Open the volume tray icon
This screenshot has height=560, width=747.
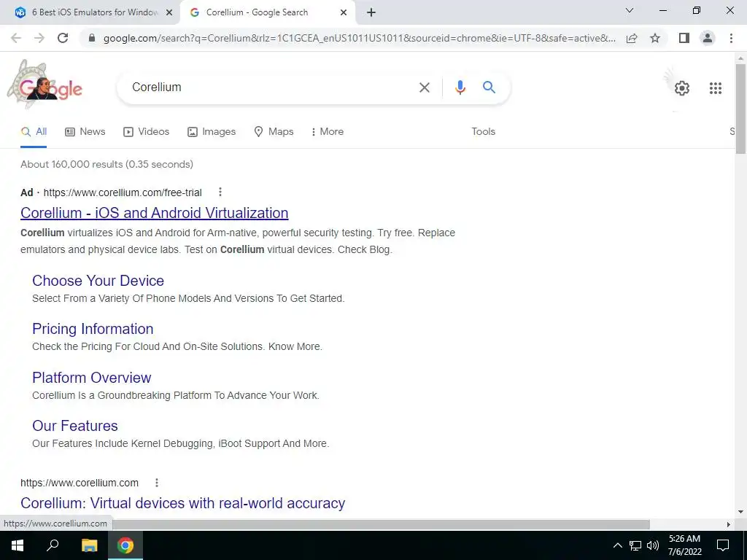point(653,545)
